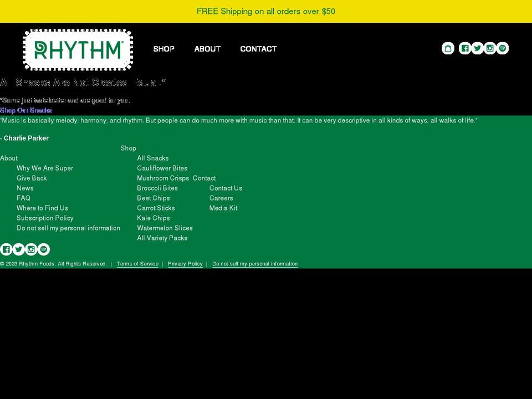Browse All Snacks
Screen dimensions: 532x399
[x=153, y=158]
